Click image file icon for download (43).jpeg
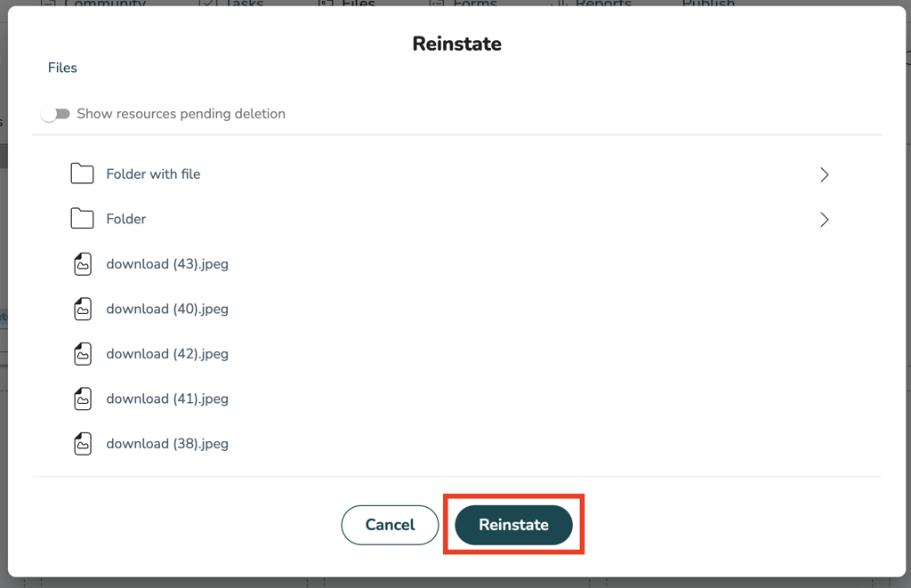 click(83, 264)
